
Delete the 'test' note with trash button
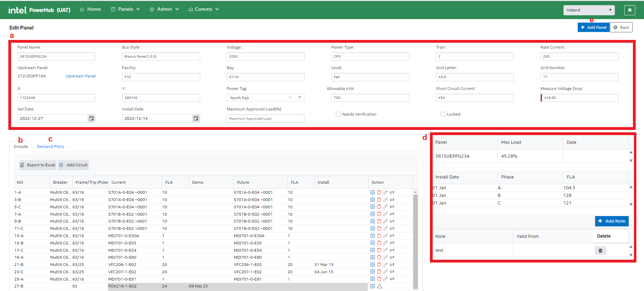600,250
